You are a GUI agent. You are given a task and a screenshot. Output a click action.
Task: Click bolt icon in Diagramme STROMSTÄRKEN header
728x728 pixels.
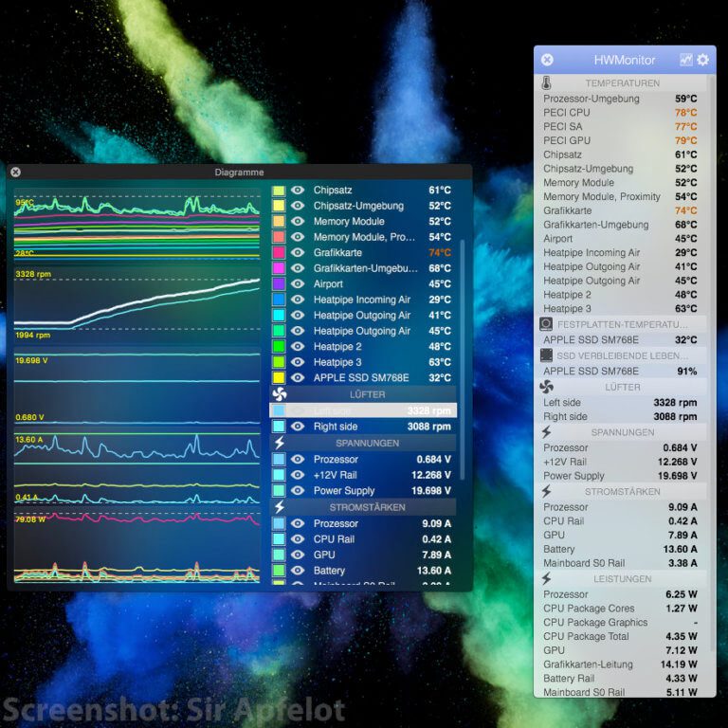pos(280,507)
